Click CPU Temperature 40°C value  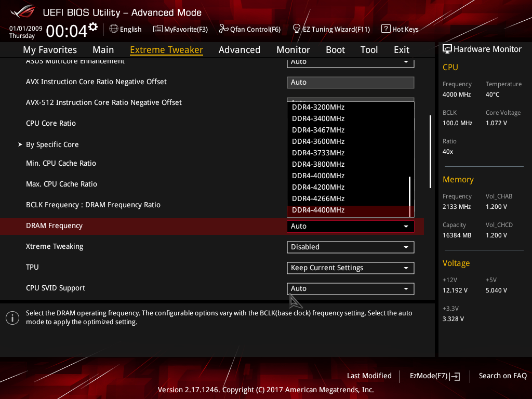(493, 95)
